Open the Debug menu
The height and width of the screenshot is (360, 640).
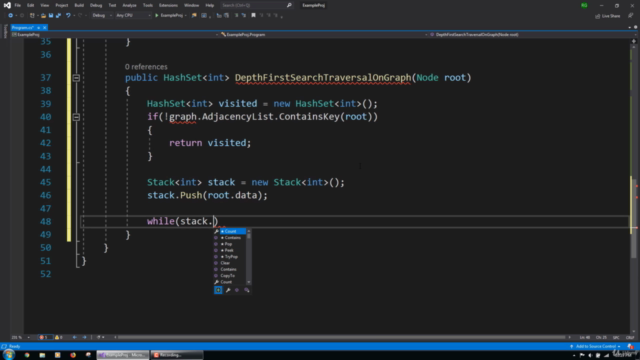click(x=96, y=5)
